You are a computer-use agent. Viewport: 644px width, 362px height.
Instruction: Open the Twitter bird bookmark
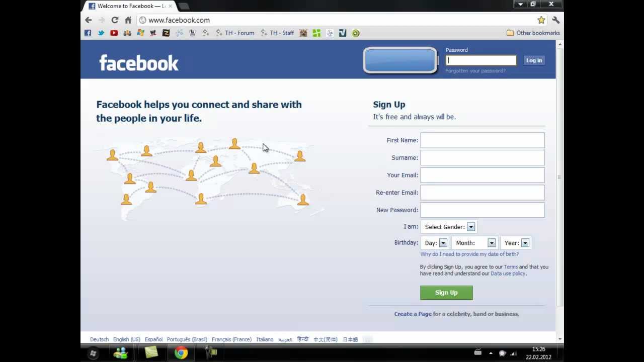click(x=101, y=33)
